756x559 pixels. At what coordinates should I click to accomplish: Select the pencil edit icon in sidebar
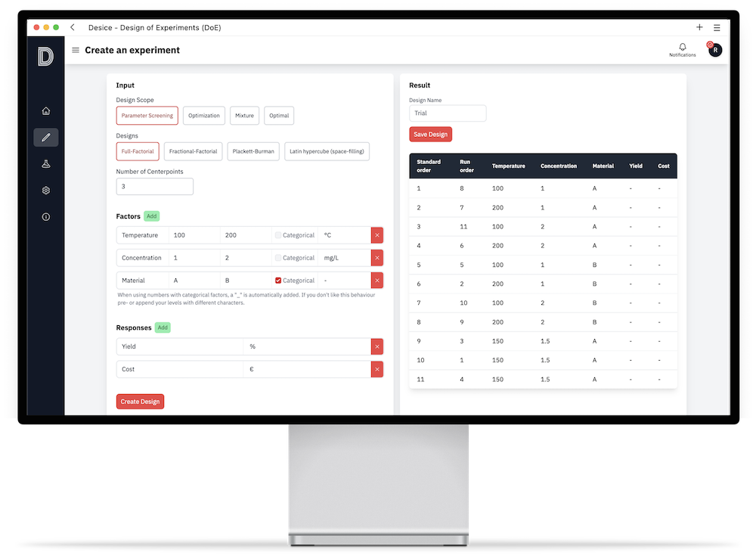[x=46, y=138]
